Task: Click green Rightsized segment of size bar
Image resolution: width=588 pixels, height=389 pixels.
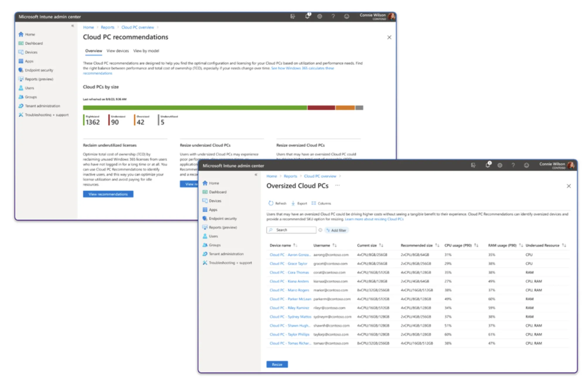Action: coord(195,108)
